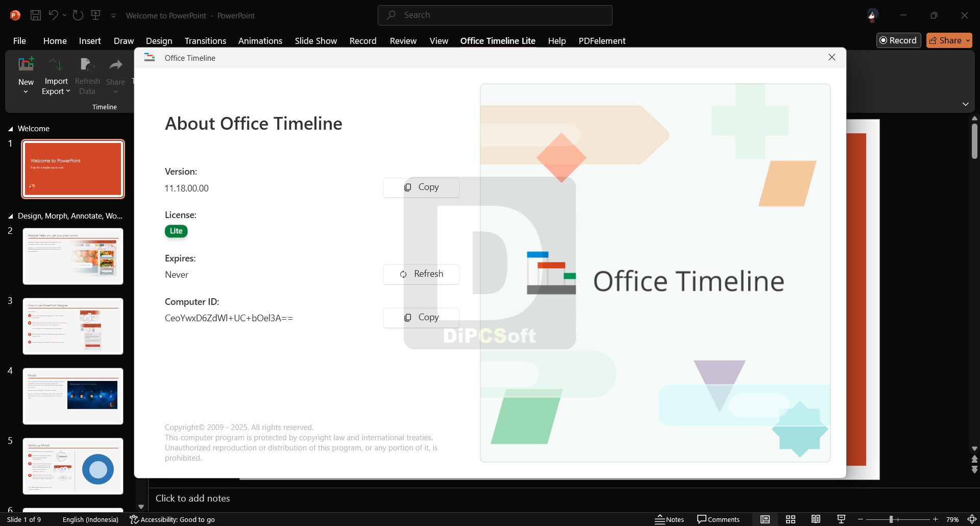Open the user account avatar
The width and height of the screenshot is (980, 526).
[x=872, y=15]
